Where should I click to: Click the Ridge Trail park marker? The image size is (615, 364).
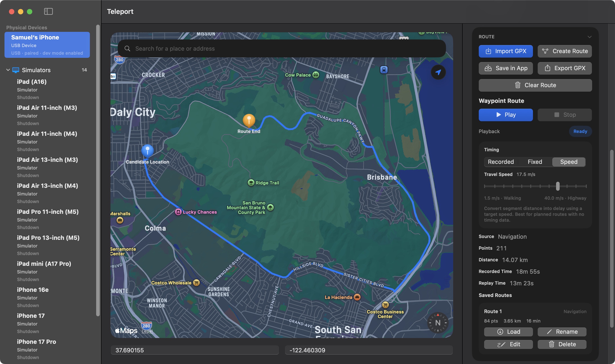tap(251, 182)
